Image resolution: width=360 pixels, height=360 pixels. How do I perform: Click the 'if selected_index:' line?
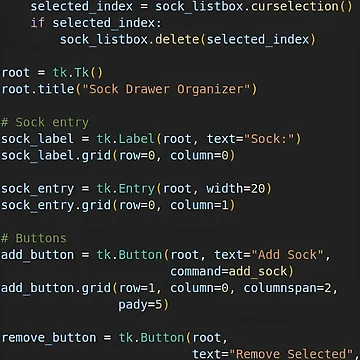[96, 23]
